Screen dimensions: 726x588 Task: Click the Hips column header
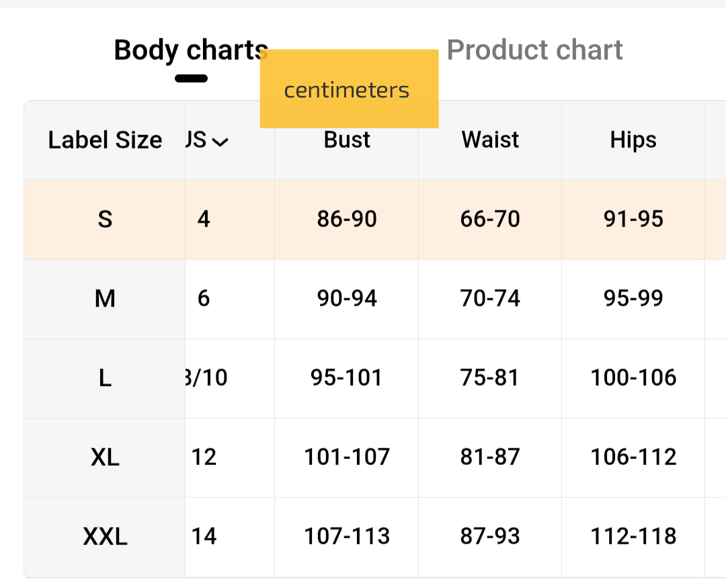(x=633, y=140)
